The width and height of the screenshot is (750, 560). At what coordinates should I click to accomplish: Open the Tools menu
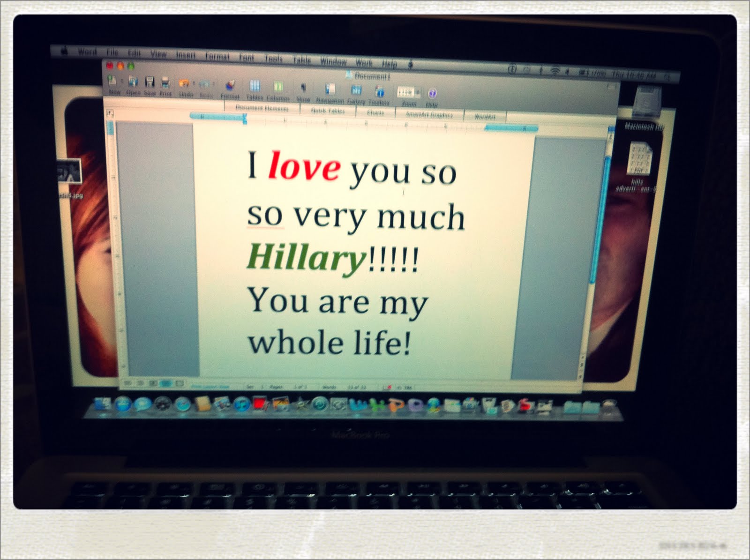click(274, 59)
